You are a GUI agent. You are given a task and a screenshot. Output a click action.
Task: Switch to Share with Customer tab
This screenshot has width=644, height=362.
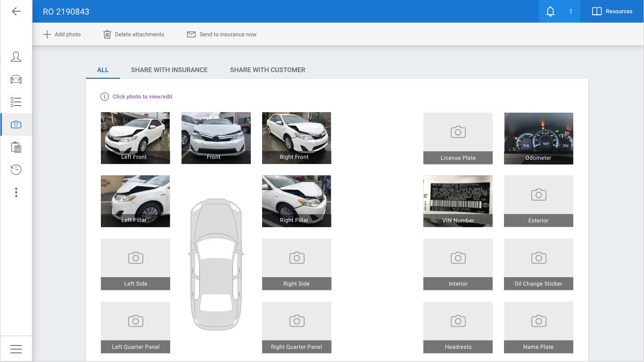tap(267, 70)
